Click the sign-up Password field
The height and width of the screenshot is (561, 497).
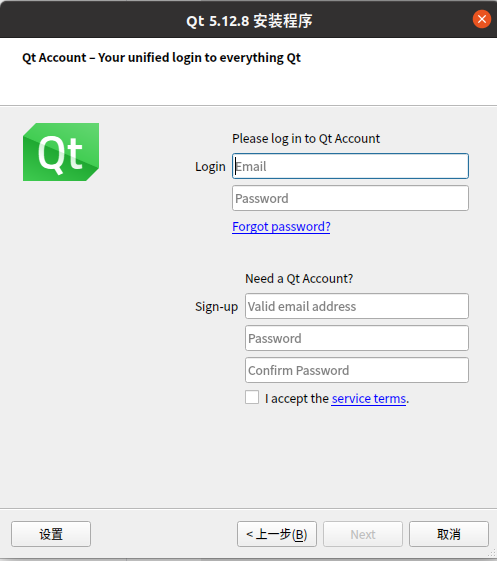coord(357,338)
